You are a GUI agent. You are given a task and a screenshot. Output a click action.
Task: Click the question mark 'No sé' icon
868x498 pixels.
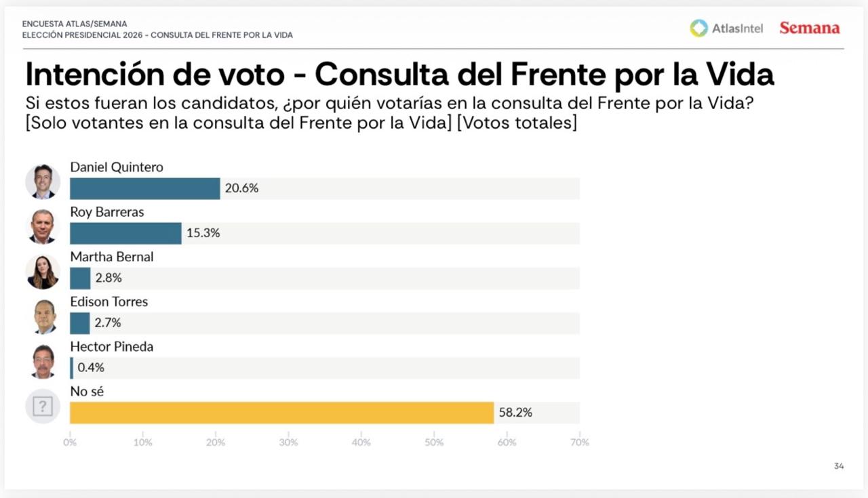tap(43, 407)
